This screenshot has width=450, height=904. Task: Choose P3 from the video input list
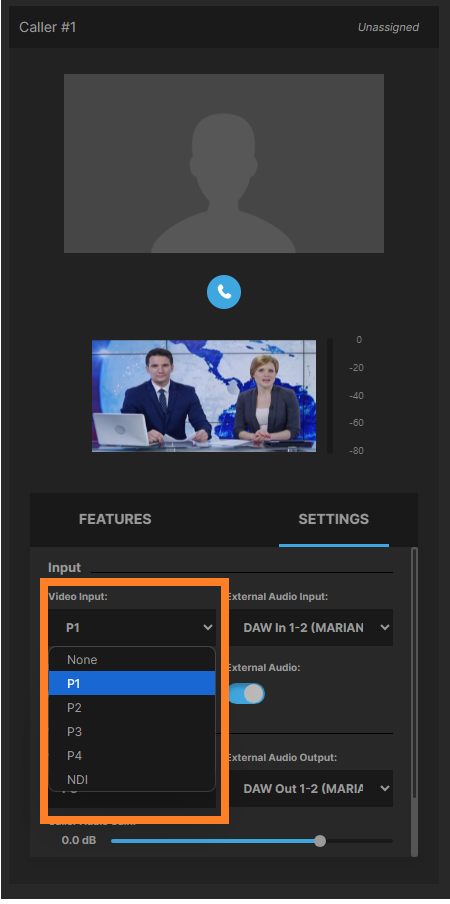coord(132,732)
